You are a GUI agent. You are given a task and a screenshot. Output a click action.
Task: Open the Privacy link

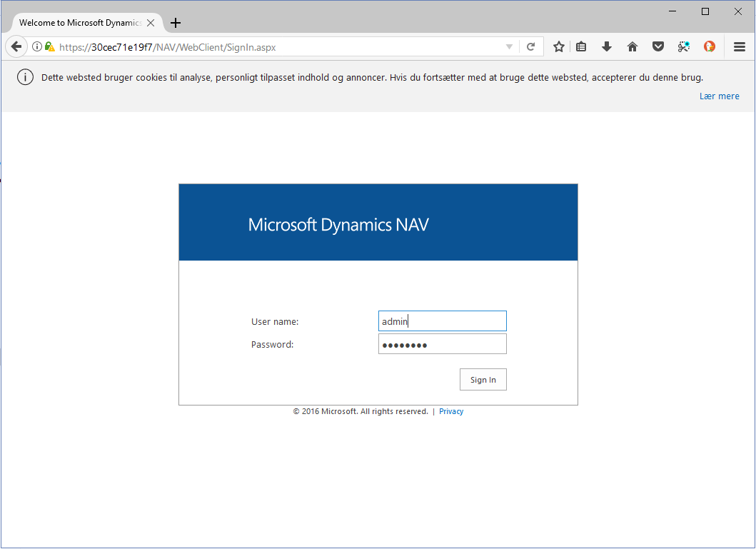pos(451,412)
